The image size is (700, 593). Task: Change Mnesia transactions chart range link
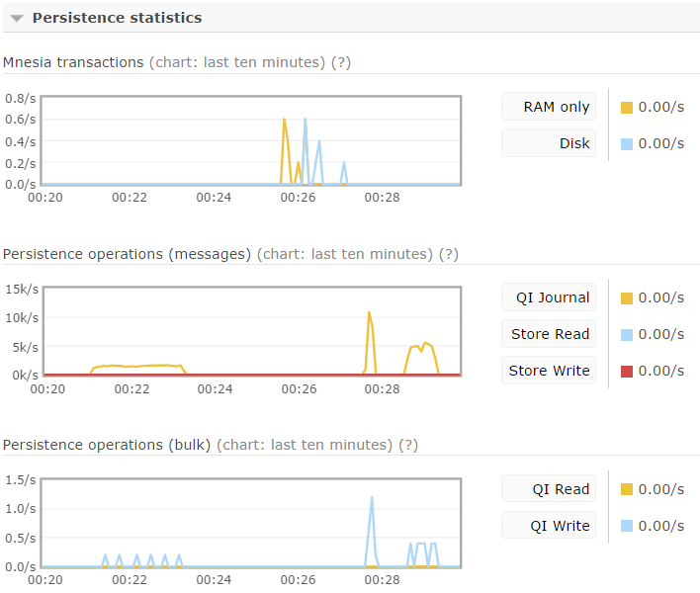[x=237, y=62]
